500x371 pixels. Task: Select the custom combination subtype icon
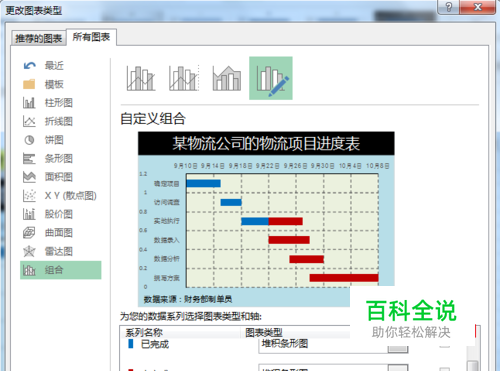[x=271, y=78]
